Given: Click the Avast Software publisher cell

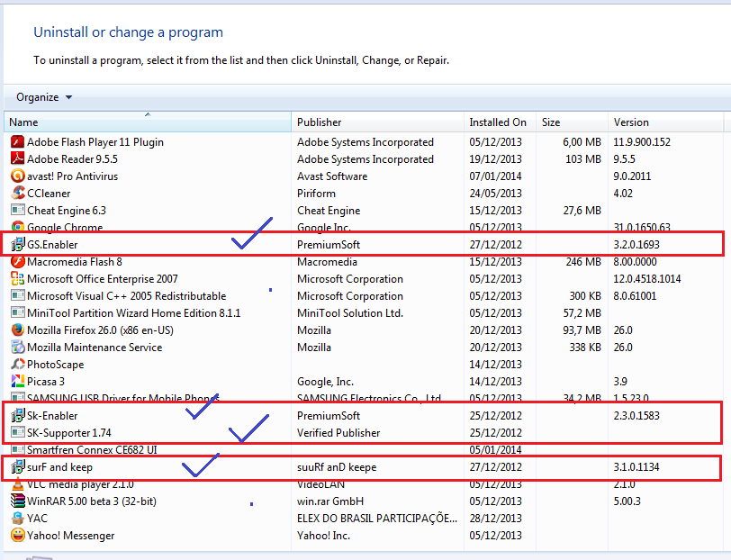Looking at the screenshot, I should 332,176.
